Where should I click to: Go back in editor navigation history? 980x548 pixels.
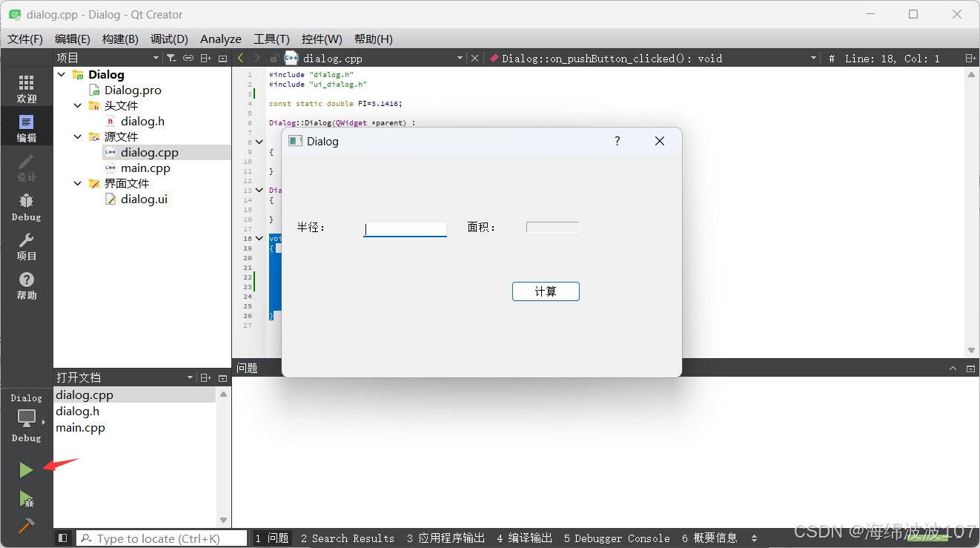point(240,58)
